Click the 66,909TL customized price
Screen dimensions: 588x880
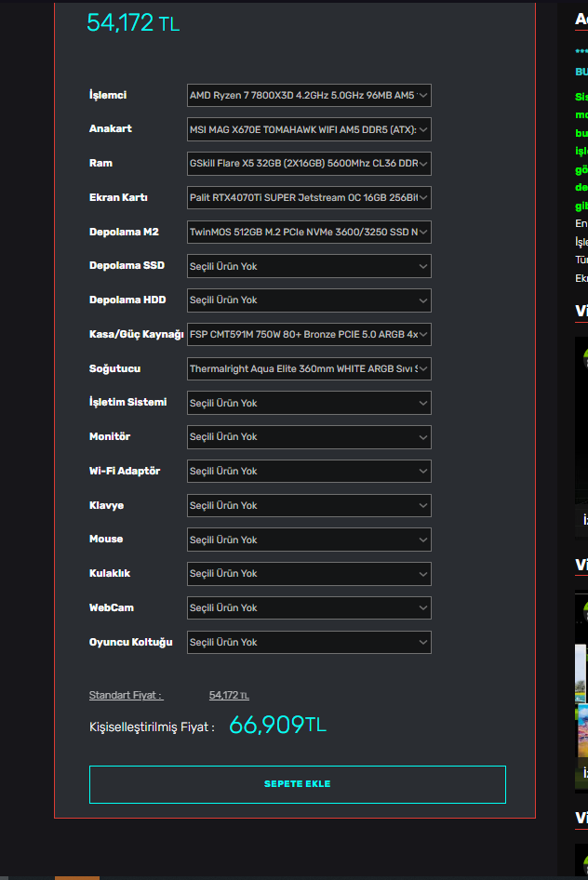[x=277, y=725]
